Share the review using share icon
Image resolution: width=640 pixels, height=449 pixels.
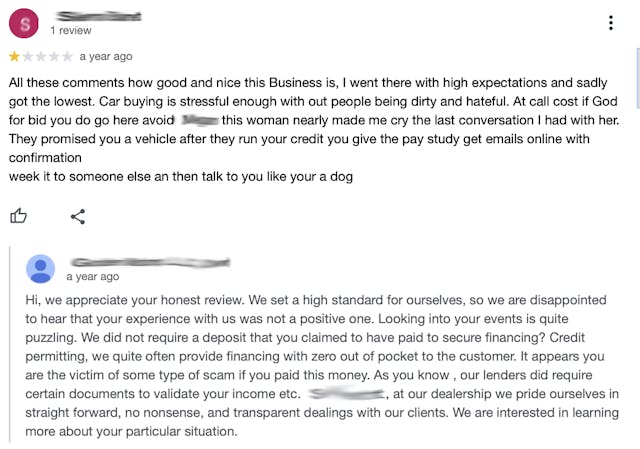click(78, 216)
